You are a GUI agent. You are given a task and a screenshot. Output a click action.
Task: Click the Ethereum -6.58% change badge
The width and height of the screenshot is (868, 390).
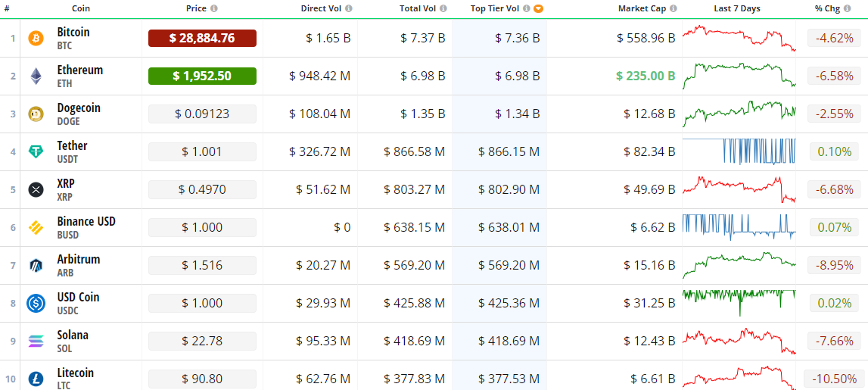(833, 76)
